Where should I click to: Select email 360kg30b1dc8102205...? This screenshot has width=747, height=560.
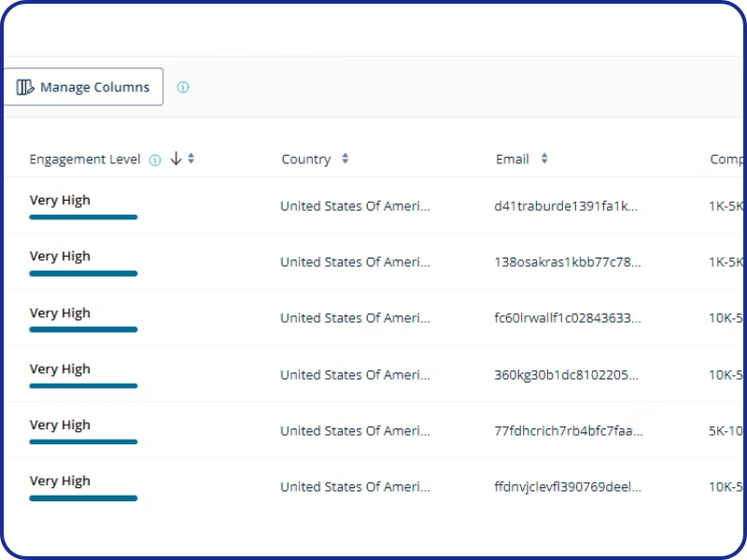coord(566,375)
